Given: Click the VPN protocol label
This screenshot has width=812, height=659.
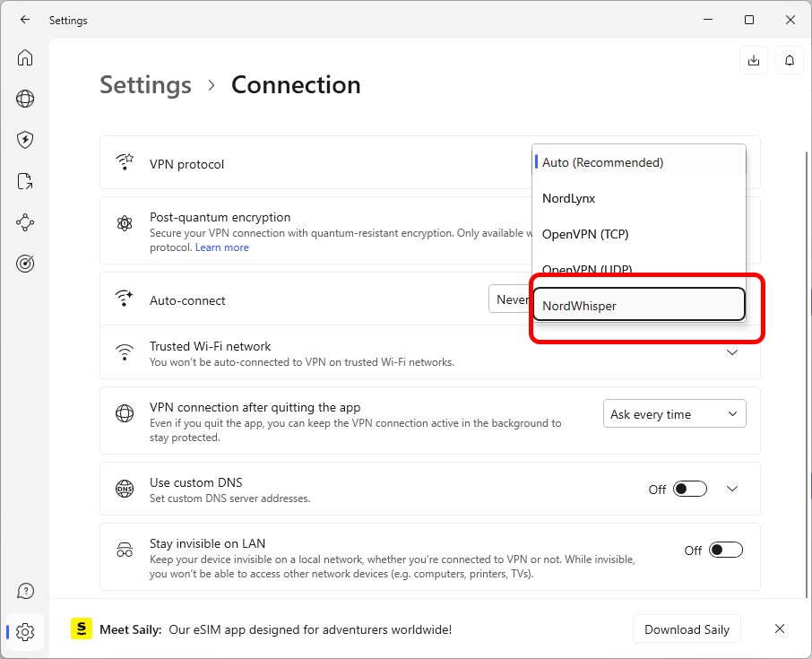Looking at the screenshot, I should [x=187, y=164].
